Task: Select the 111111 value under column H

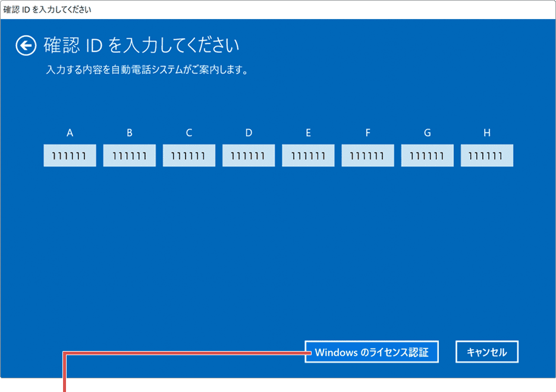Action: 486,155
